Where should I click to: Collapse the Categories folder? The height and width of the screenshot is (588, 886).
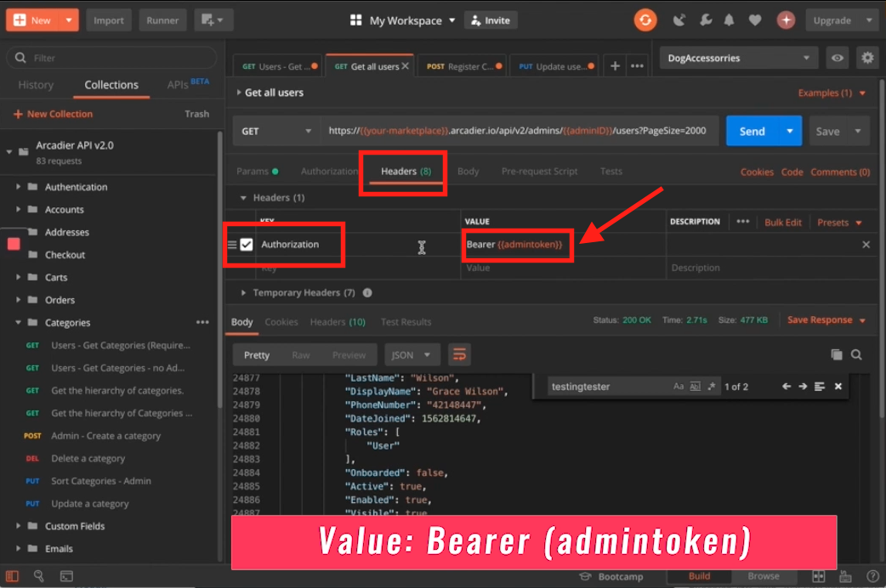[x=18, y=323]
